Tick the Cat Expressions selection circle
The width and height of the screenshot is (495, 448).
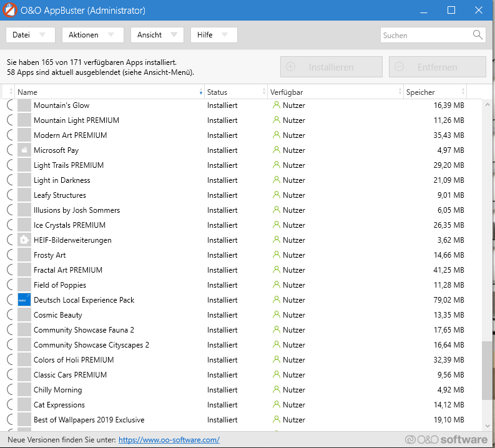11,405
